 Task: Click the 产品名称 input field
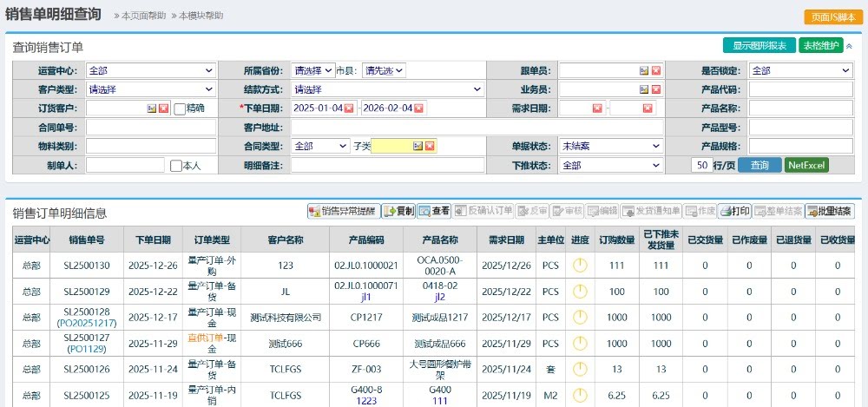tap(800, 108)
